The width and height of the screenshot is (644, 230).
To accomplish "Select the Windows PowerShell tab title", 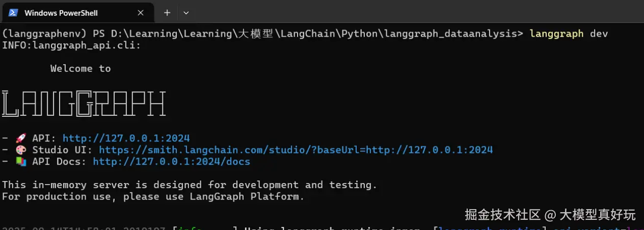I will [61, 13].
